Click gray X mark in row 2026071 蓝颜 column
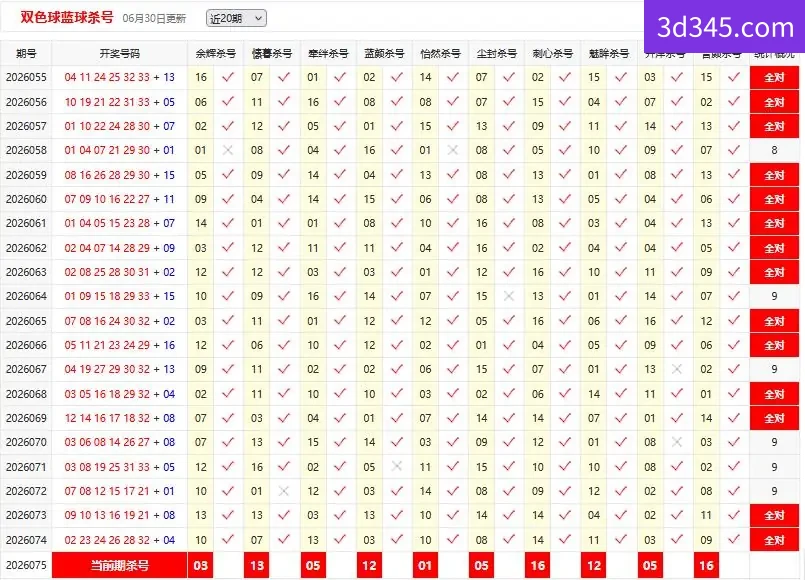 tap(396, 466)
